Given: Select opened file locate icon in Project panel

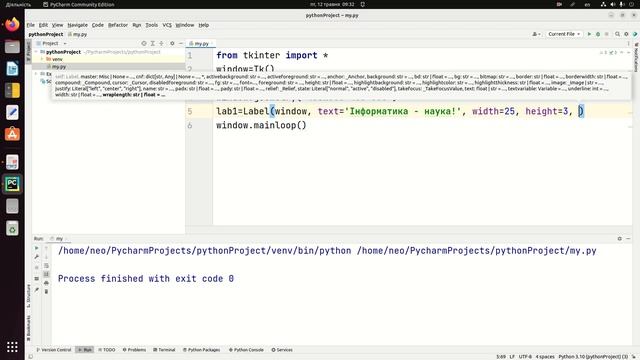Looking at the screenshot, I should tap(144, 43).
